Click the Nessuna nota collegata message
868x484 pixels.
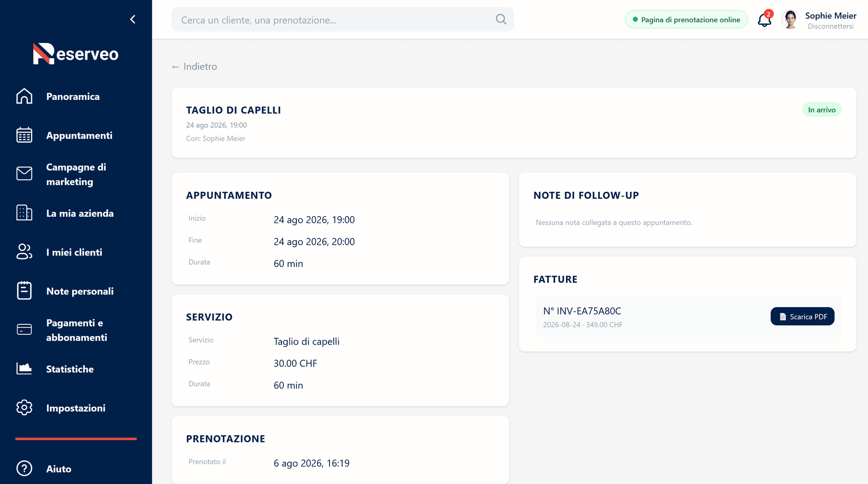[614, 223]
